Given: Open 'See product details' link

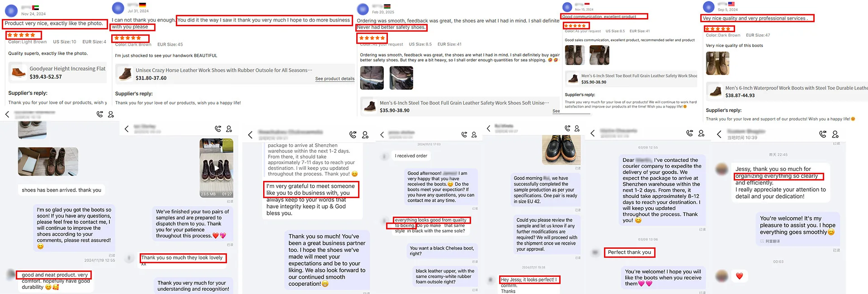Looking at the screenshot, I should 335,79.
